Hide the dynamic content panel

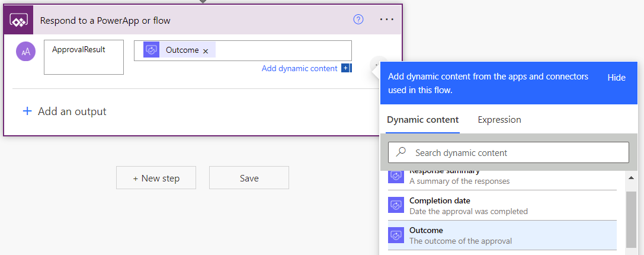[616, 78]
